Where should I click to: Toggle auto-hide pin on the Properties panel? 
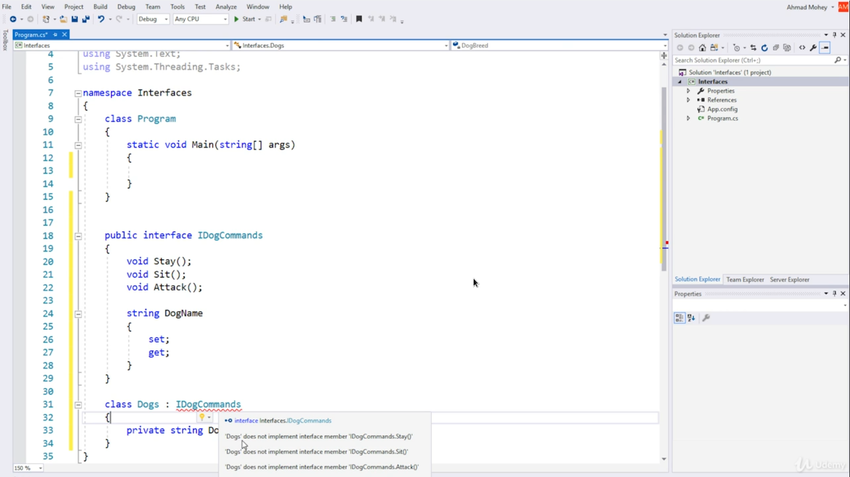(x=834, y=293)
